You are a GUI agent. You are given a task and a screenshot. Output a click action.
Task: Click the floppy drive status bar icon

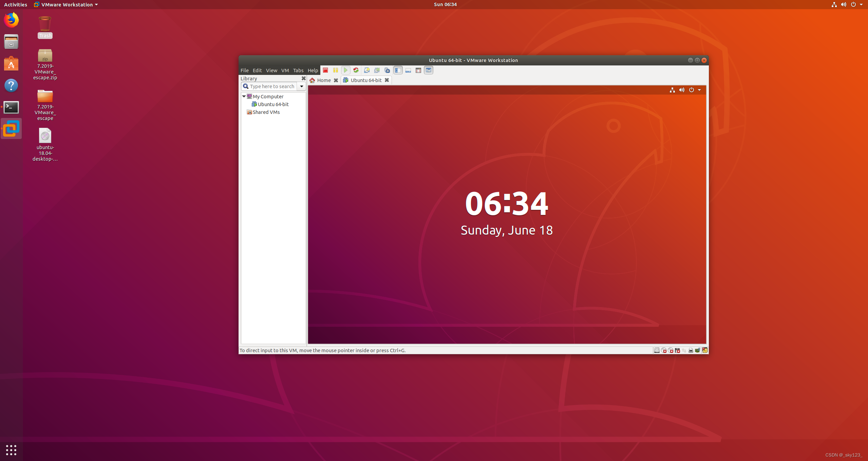tap(677, 350)
